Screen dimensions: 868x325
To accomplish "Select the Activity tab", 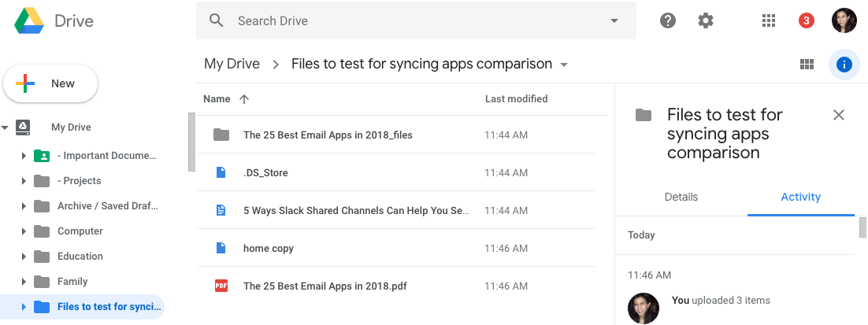I will (801, 197).
